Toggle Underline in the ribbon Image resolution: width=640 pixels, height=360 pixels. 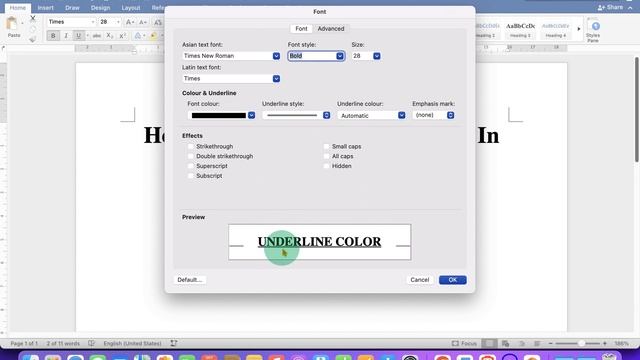coord(78,36)
